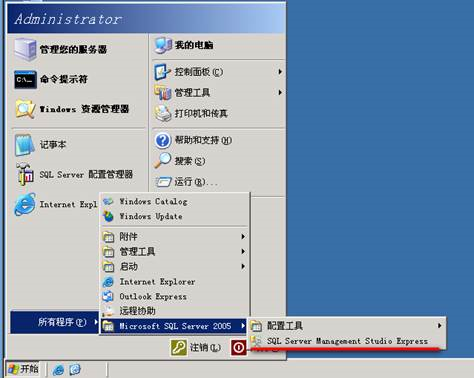Click Internet Explorer quick launch taskbar icon

(x=59, y=369)
